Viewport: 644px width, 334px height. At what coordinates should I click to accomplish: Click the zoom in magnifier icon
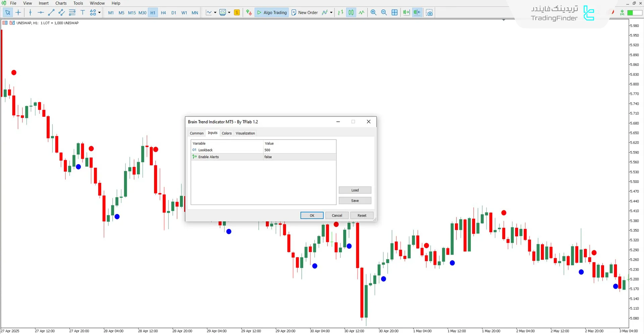[x=373, y=13]
